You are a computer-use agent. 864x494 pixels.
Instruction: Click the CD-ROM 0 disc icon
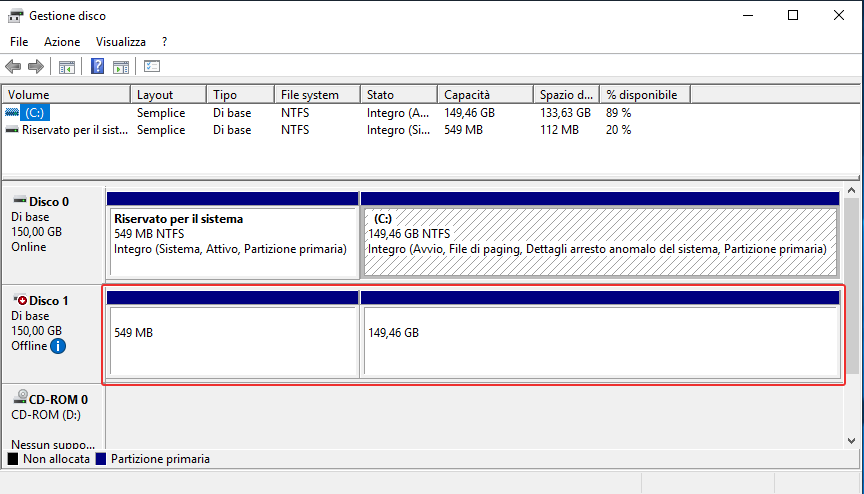(x=20, y=397)
